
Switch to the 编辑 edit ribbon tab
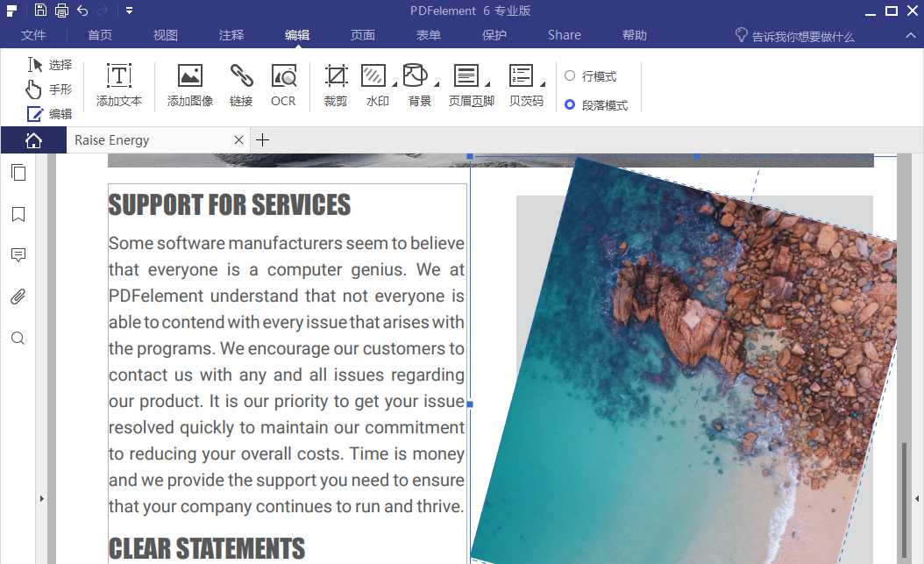[x=297, y=35]
